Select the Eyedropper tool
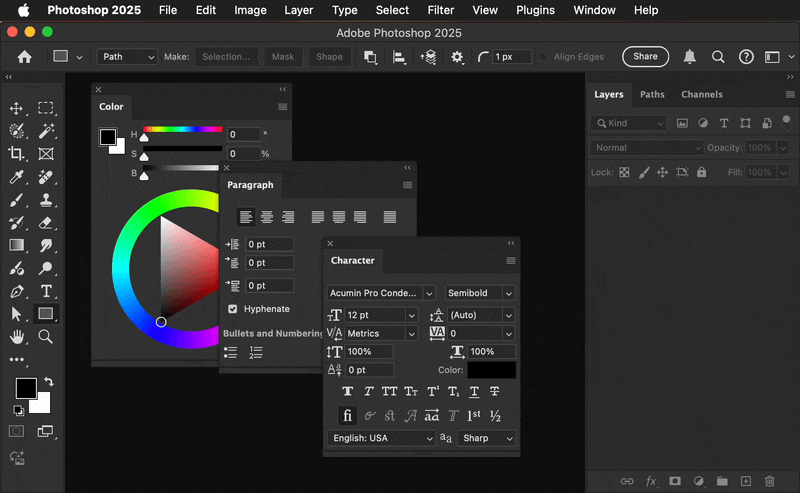Viewport: 800px width, 493px height. [x=16, y=177]
